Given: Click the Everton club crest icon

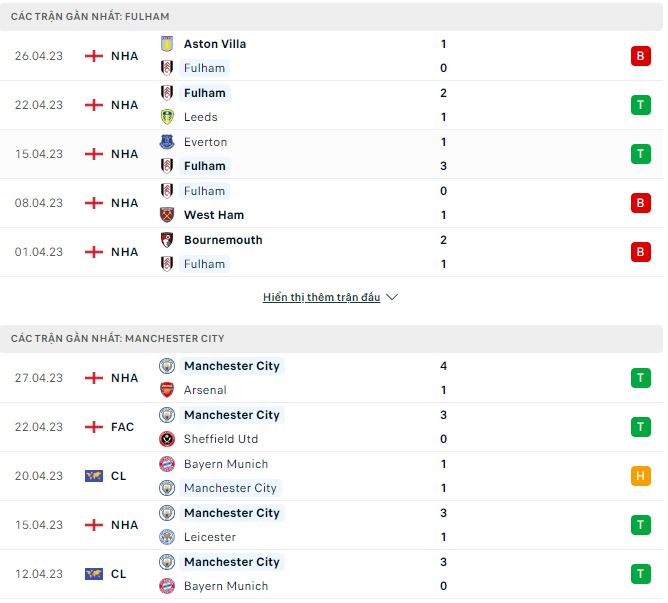Looking at the screenshot, I should tap(167, 142).
